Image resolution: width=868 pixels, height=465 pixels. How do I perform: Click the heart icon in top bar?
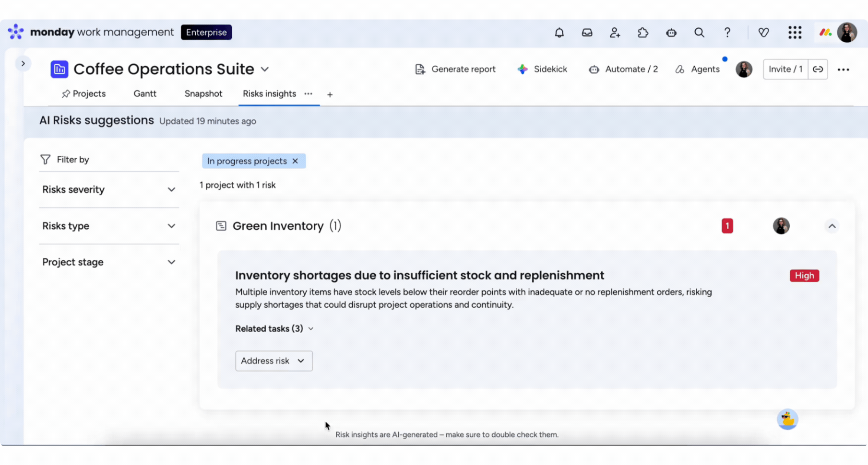[763, 33]
